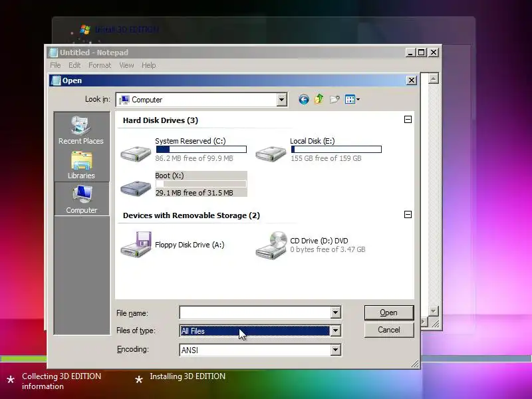This screenshot has width=532, height=399.
Task: Click the Installing 3D EDITION step
Action: coord(188,376)
